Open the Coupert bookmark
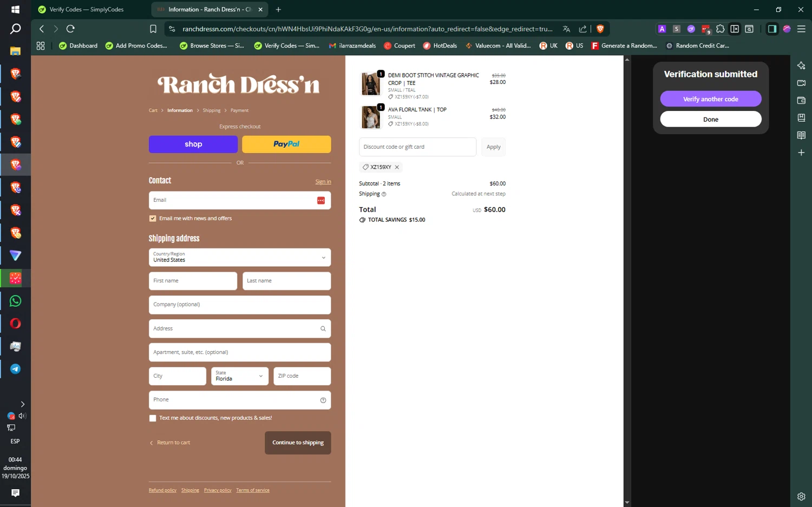 click(400, 46)
